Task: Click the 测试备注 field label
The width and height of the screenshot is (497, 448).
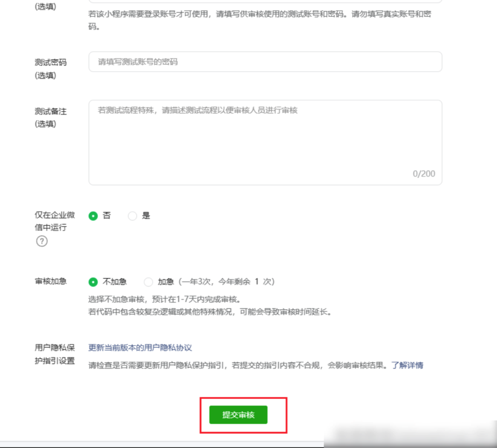Action: [x=50, y=111]
